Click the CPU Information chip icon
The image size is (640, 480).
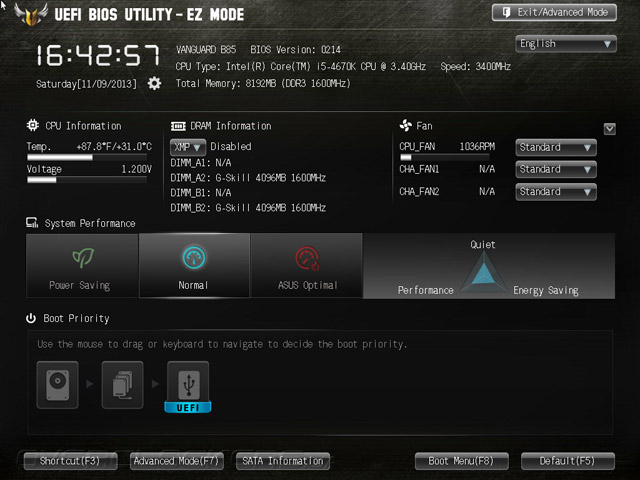(33, 125)
